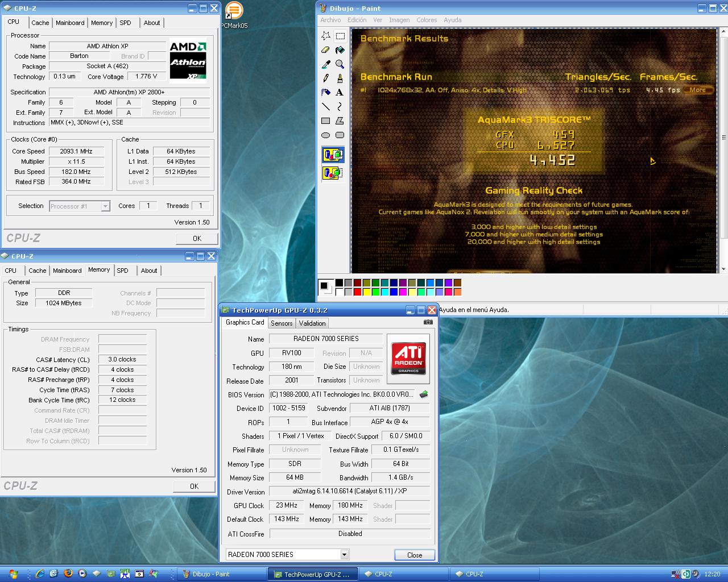Switch to TechPowerUp GPU-Z taskbar button
This screenshot has width=728, height=582.
coord(313,574)
